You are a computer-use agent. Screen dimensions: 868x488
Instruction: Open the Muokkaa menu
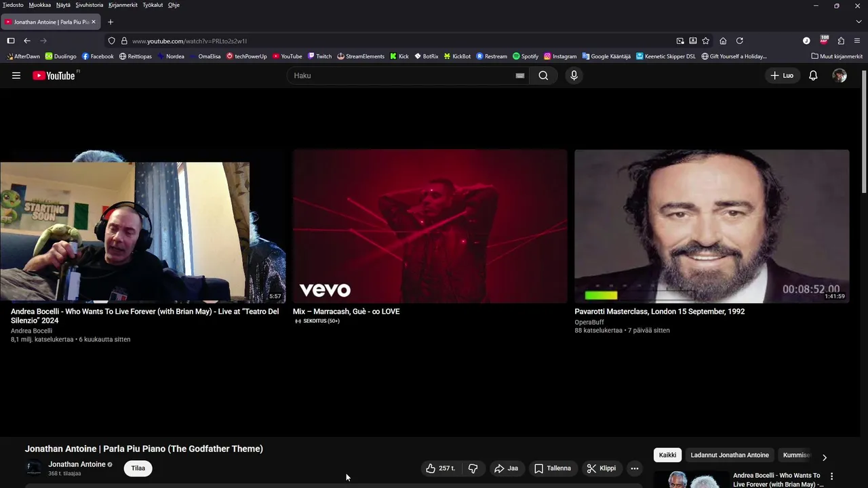[40, 5]
